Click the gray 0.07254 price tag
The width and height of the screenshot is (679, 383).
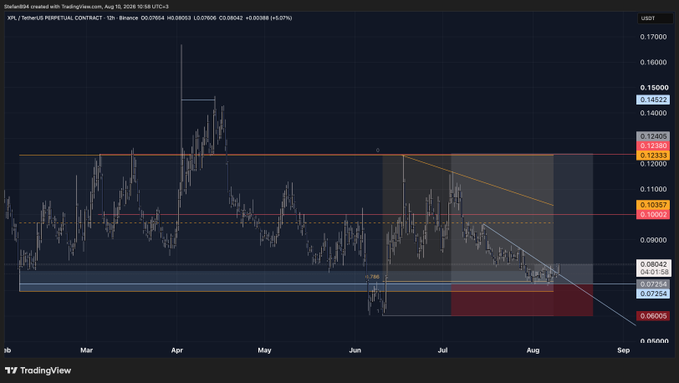[653, 284]
